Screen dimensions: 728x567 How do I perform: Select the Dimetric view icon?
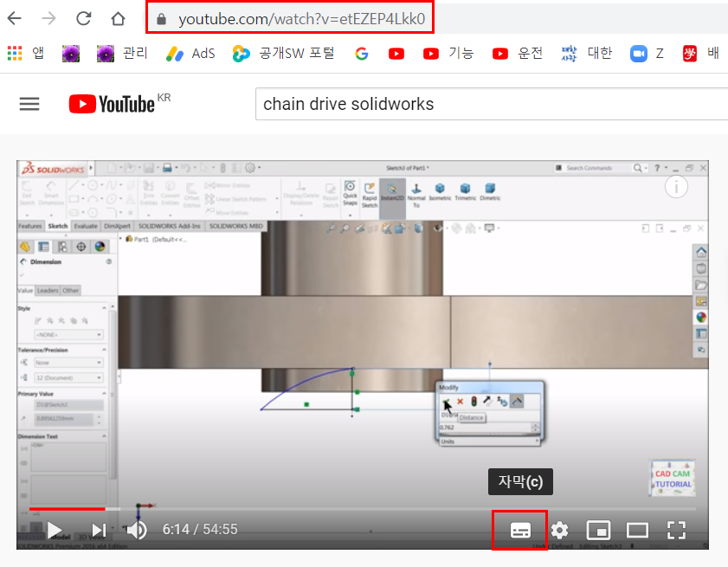click(490, 192)
